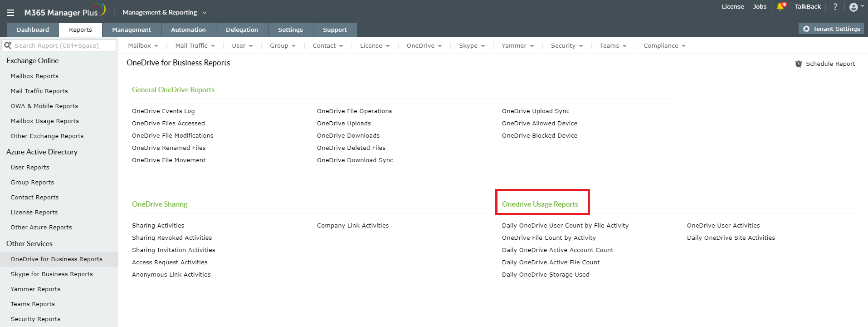Select Teams Reports in sidebar
Viewport: 868px width, 327px height.
(x=33, y=304)
